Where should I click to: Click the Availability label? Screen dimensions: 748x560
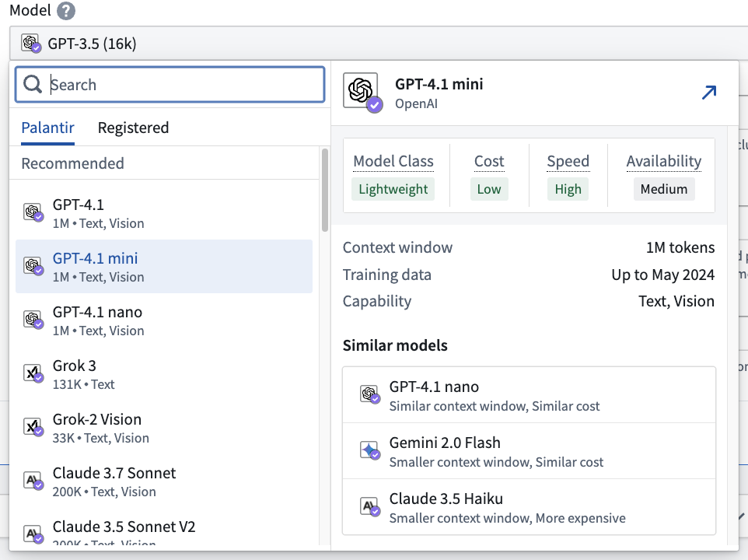[664, 161]
